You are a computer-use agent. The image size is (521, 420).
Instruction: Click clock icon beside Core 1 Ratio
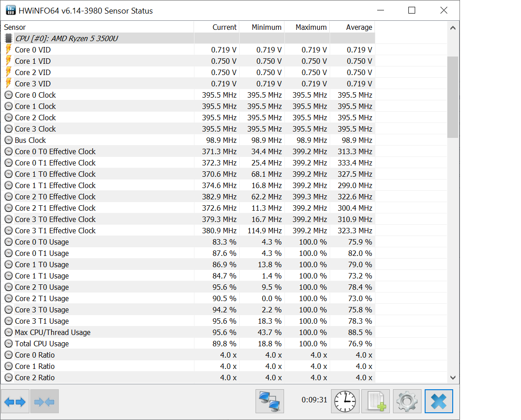9,366
